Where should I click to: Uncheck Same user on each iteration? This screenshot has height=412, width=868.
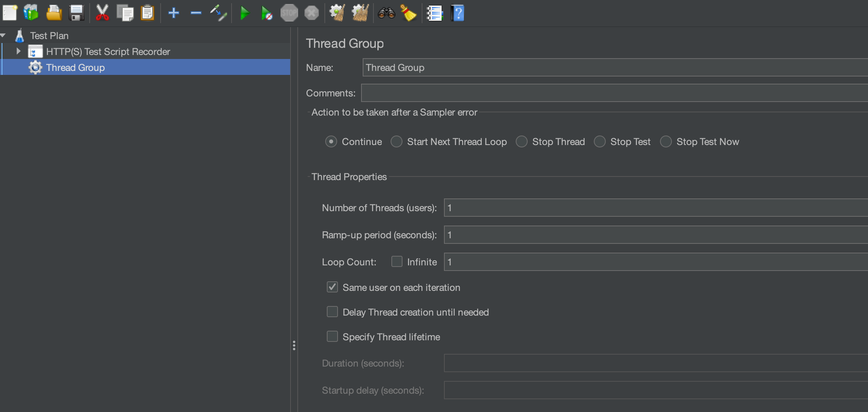click(332, 287)
